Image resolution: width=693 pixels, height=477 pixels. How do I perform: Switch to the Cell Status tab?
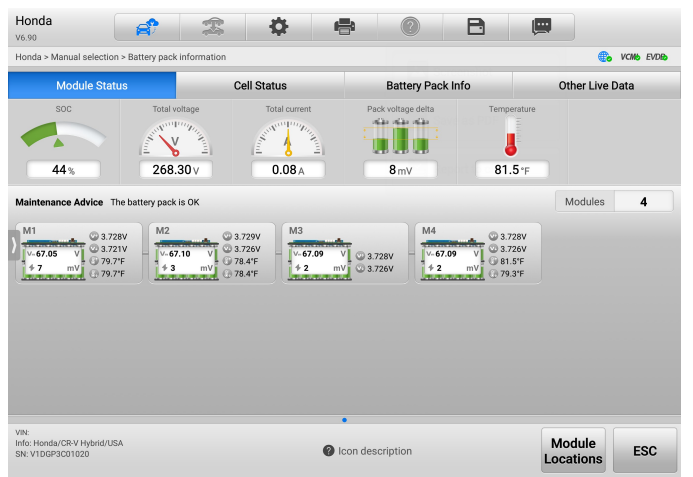[x=260, y=86]
